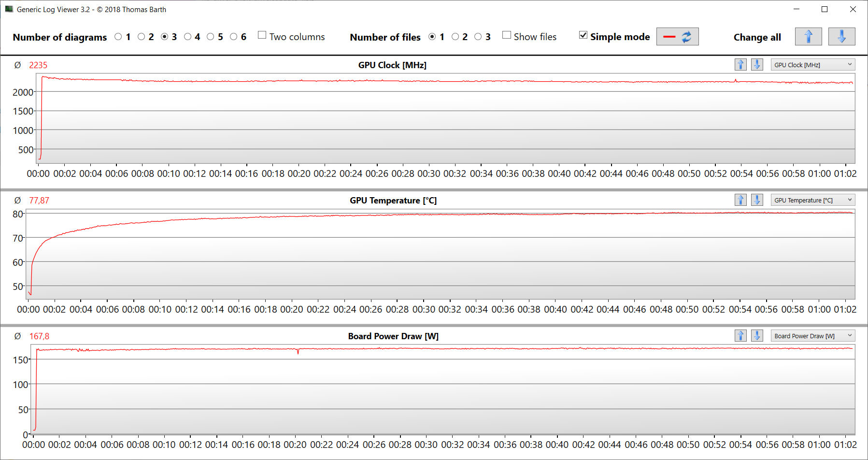This screenshot has width=868, height=460.
Task: Minimize the Generic Log Viewer window
Action: pyautogui.click(x=797, y=9)
